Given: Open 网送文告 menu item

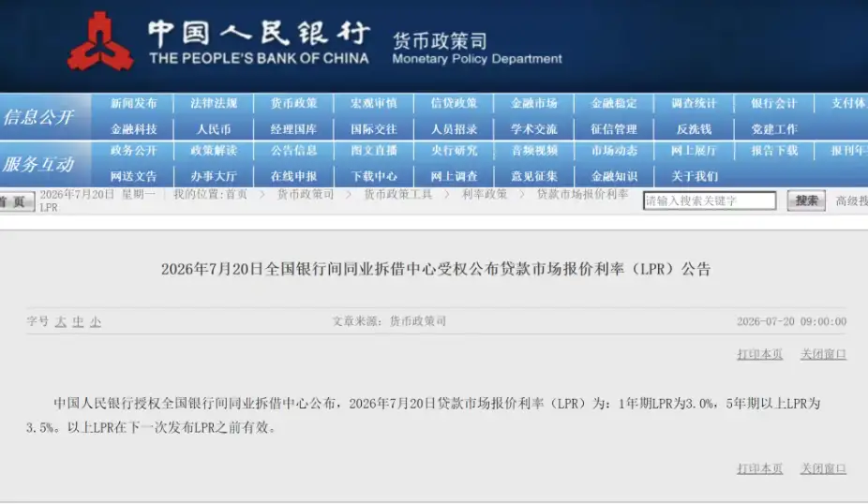Looking at the screenshot, I should [x=133, y=176].
